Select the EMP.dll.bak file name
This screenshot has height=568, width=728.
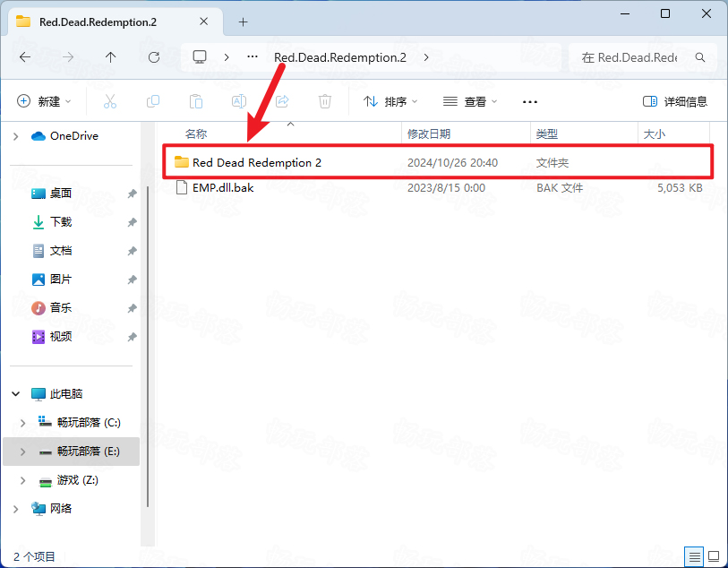point(223,187)
